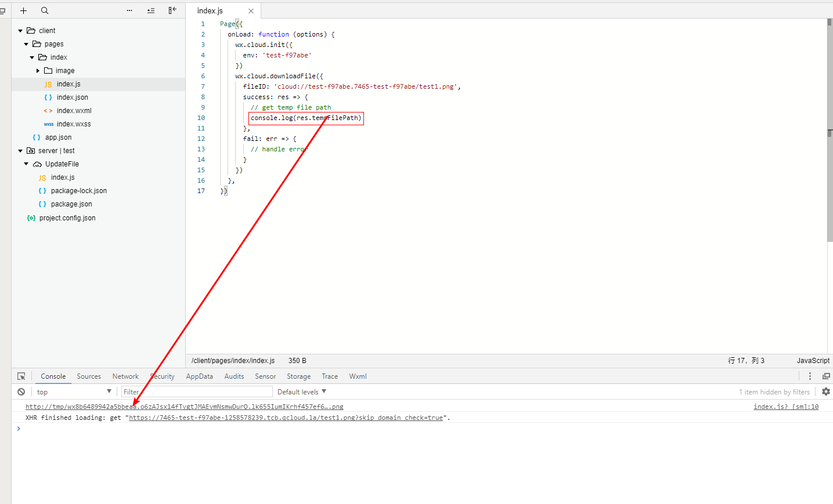This screenshot has width=833, height=504.
Task: Close the index.js editor tab
Action: click(x=251, y=11)
